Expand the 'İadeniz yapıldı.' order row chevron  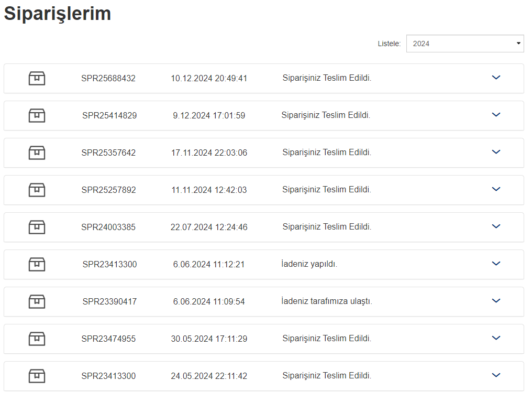tap(496, 264)
